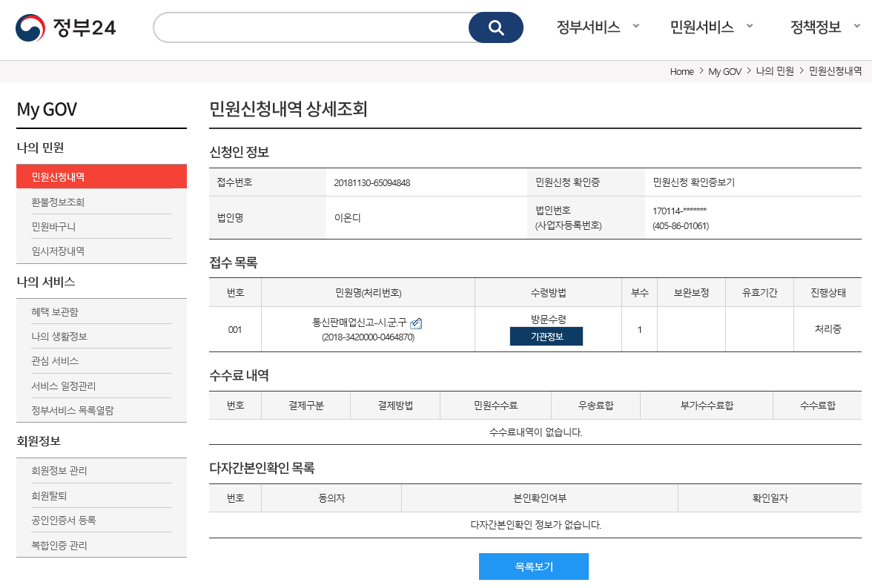Viewport: 872px width, 588px height.
Task: Click the 나의 서비스 section heading
Action: 46,282
